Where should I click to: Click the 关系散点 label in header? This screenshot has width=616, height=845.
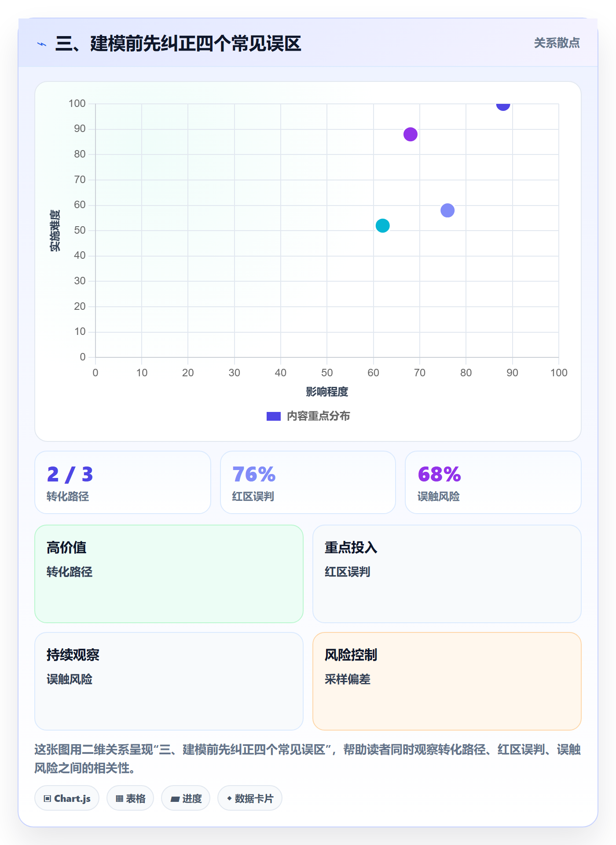click(x=557, y=43)
